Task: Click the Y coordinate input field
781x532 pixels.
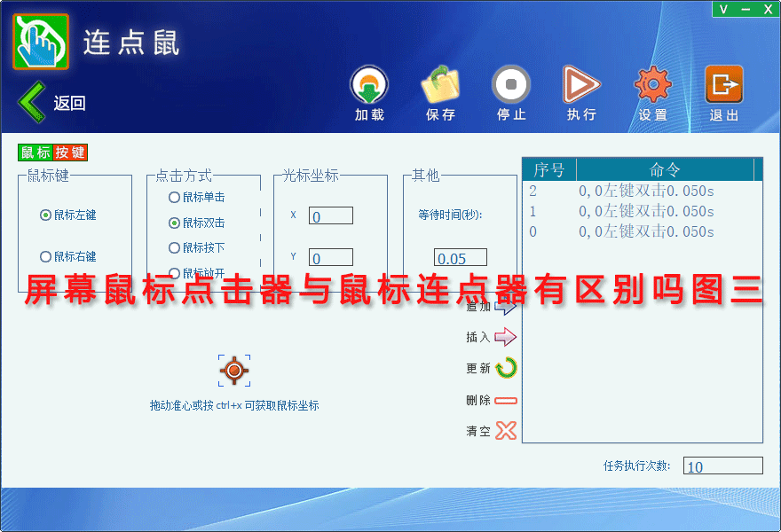Action: (331, 257)
